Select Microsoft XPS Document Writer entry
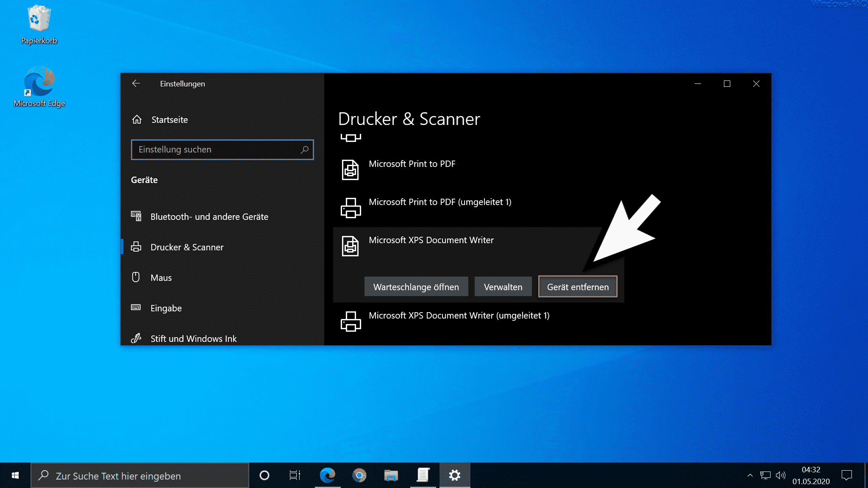The width and height of the screenshot is (868, 488). (x=431, y=240)
